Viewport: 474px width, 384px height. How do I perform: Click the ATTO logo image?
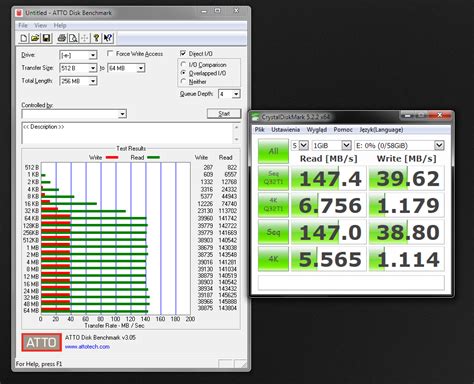coord(41,342)
